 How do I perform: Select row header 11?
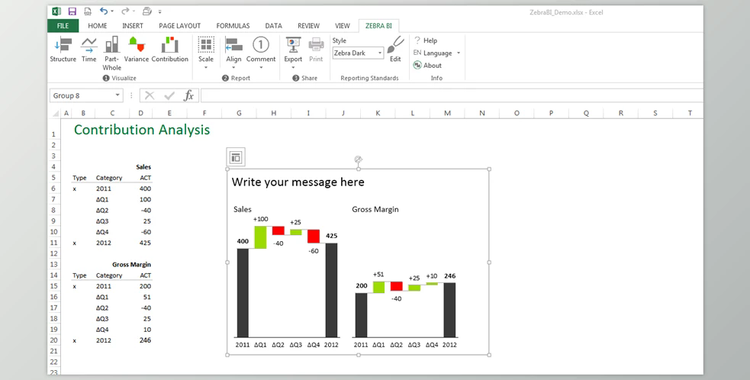click(54, 243)
